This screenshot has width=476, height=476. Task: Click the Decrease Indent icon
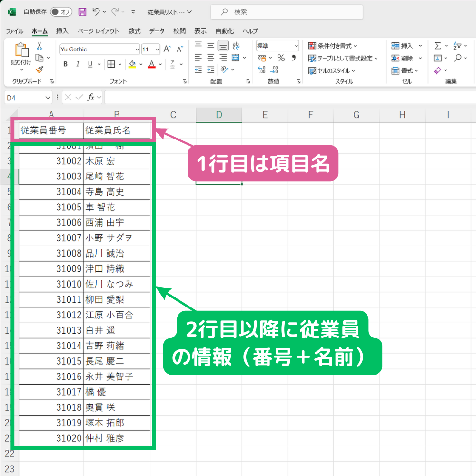(198, 70)
